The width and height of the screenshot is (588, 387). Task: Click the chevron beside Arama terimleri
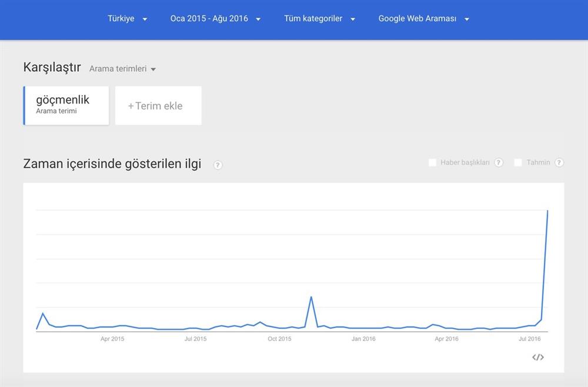click(153, 69)
